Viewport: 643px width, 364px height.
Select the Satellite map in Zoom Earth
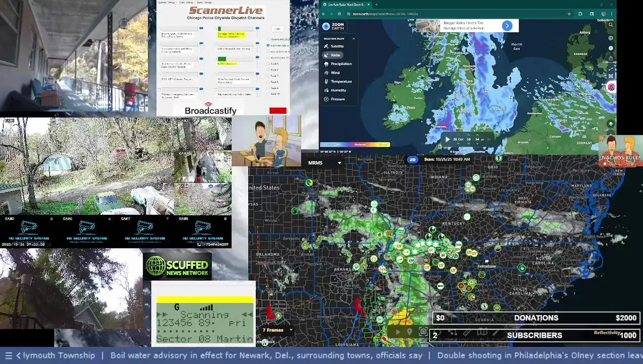pos(335,46)
